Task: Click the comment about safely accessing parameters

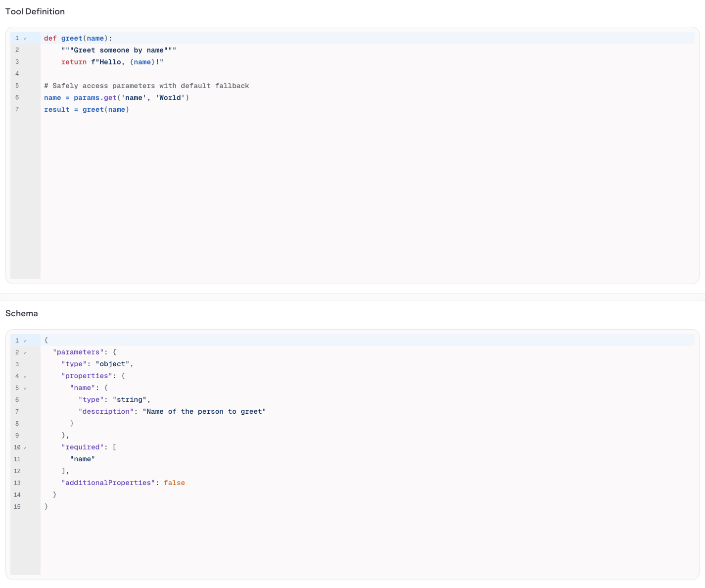Action: click(146, 86)
